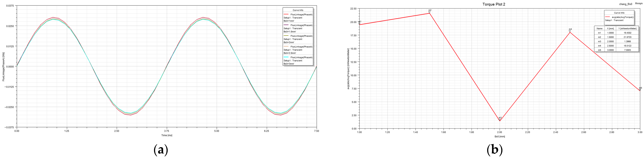Click the "Y [mNewtonMeter]" marker table header
This screenshot has height=158, width=644.
(x=627, y=29)
